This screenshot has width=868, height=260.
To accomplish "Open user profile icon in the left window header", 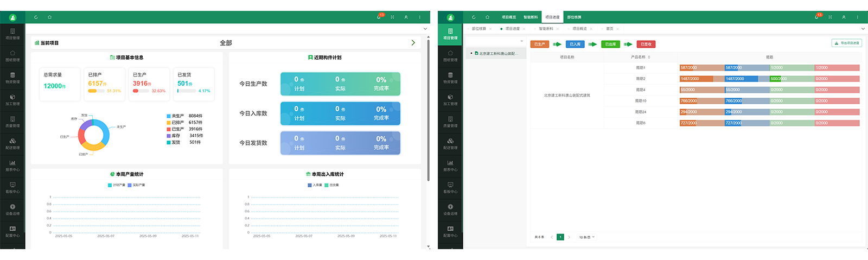I will [x=406, y=17].
